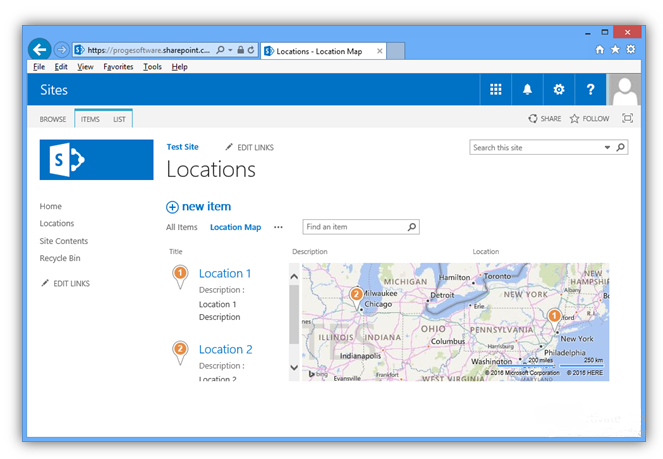Open the Edit menu
This screenshot has width=663, height=459.
[x=61, y=67]
